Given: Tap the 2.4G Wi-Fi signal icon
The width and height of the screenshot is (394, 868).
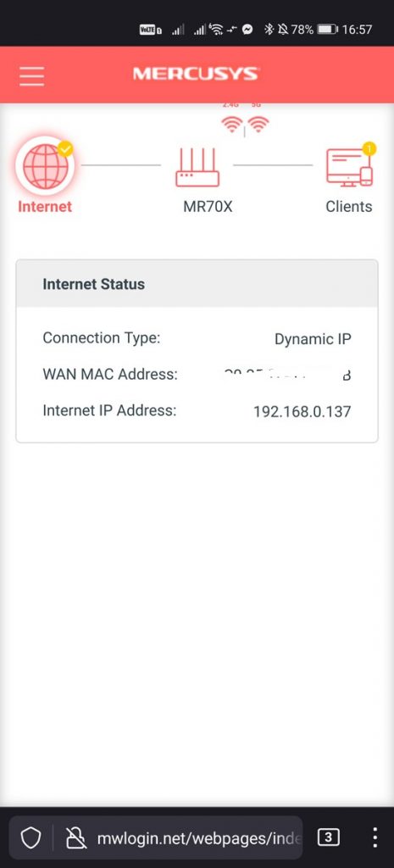Looking at the screenshot, I should 231,125.
